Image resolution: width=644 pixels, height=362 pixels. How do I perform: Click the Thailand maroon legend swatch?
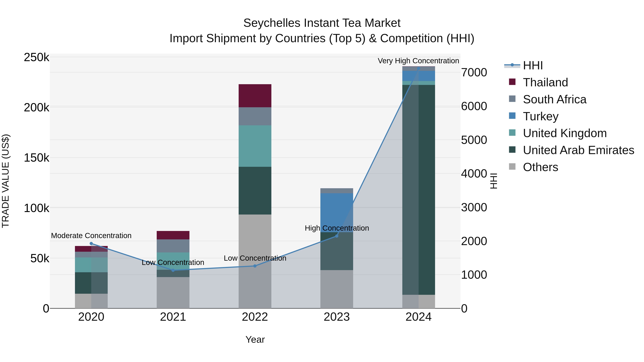[x=512, y=82]
